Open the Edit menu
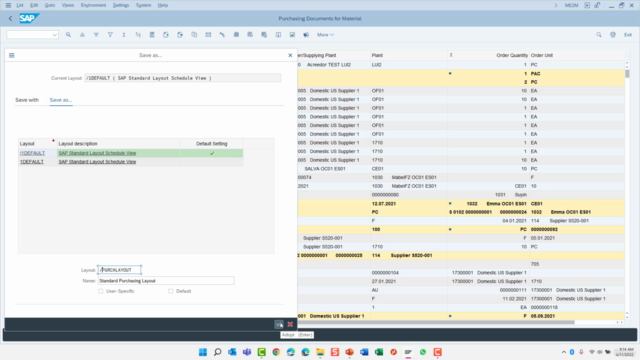The height and width of the screenshot is (360, 640). pos(34,5)
